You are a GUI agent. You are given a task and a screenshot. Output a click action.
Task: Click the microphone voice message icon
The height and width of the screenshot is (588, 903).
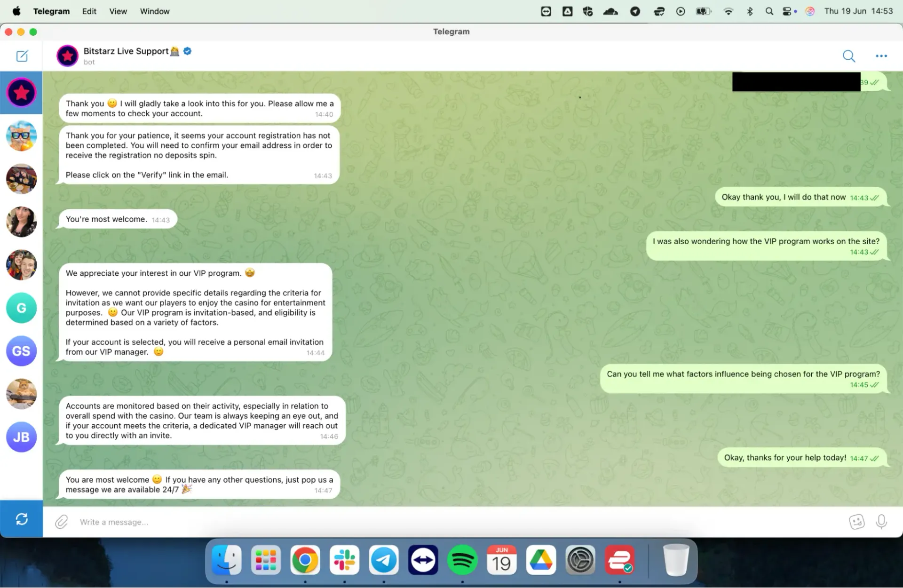881,522
